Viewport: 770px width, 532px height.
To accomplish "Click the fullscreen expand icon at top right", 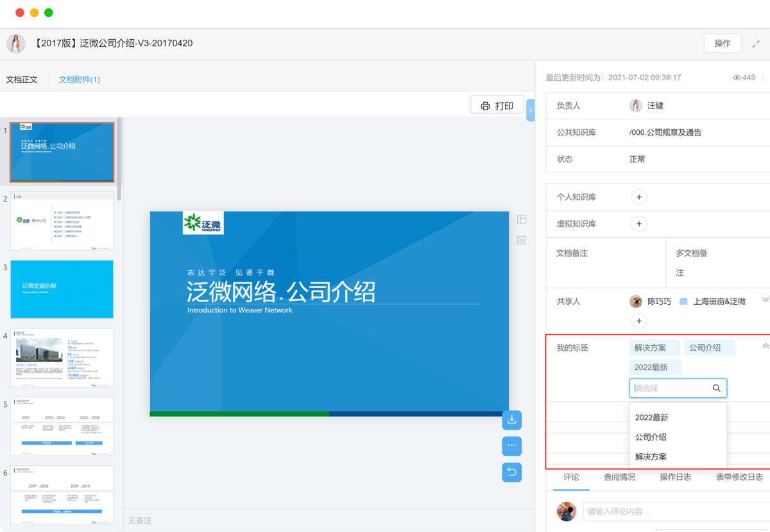I will [x=757, y=44].
